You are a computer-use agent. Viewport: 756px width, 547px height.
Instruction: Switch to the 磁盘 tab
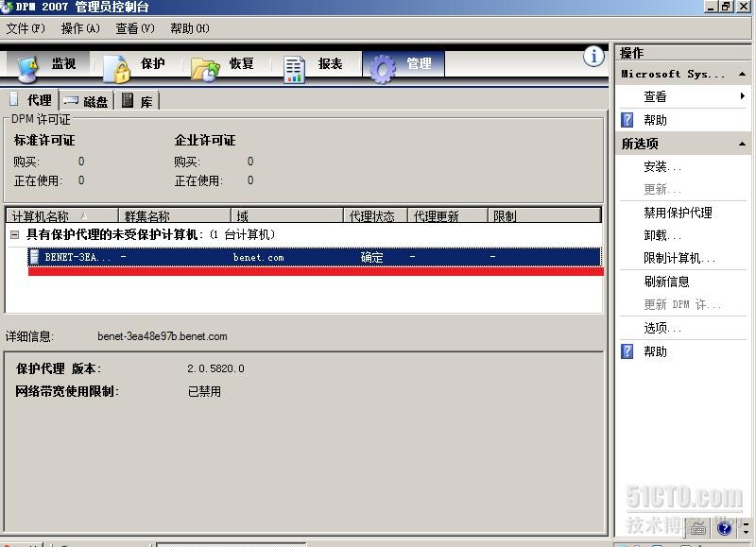click(86, 101)
